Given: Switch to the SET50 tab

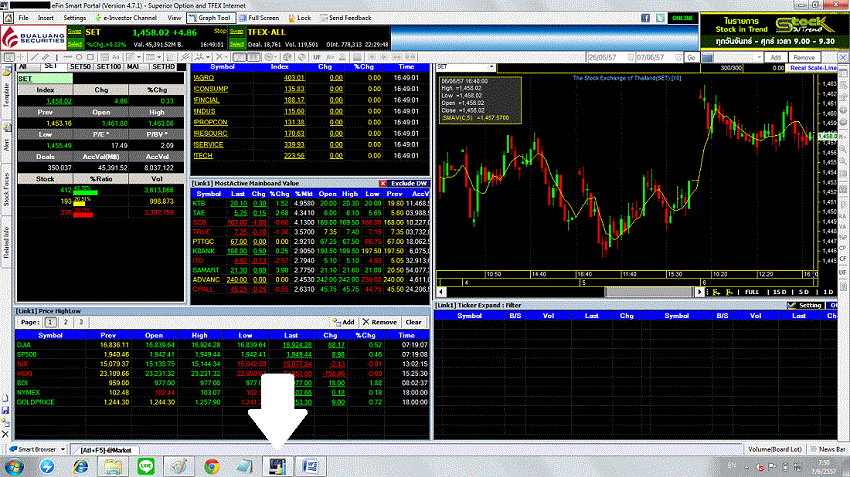Looking at the screenshot, I should pos(80,67).
